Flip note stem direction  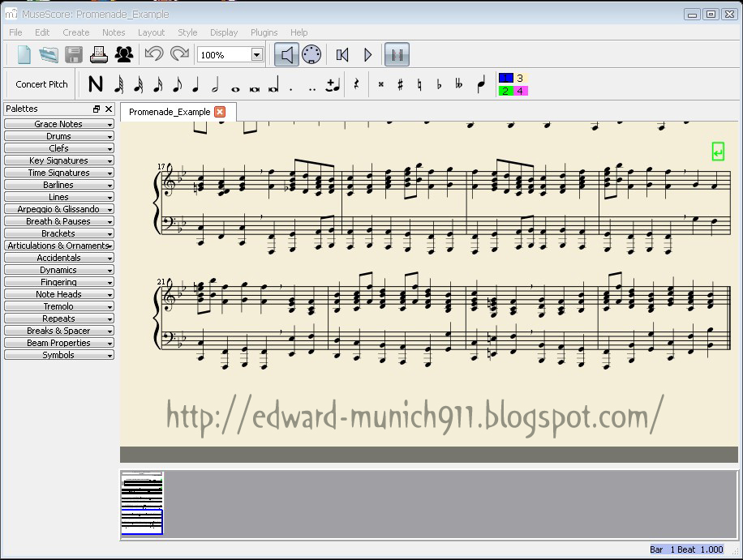(481, 84)
